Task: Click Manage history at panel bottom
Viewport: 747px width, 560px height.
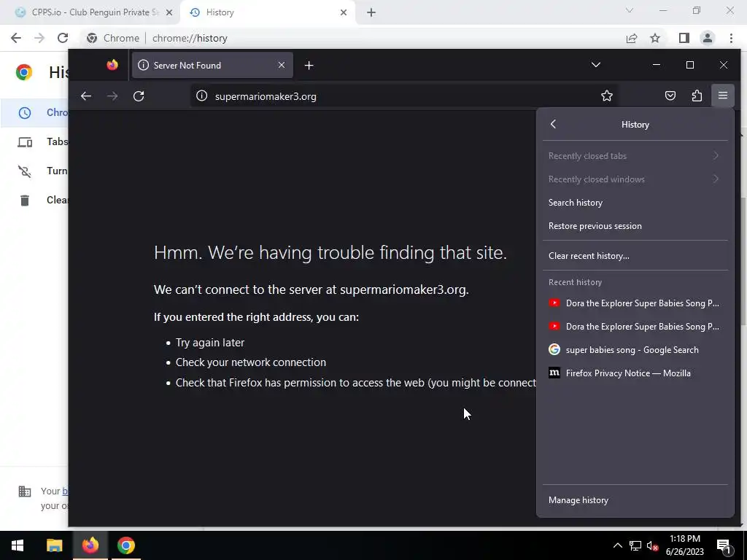Action: [x=635, y=500]
